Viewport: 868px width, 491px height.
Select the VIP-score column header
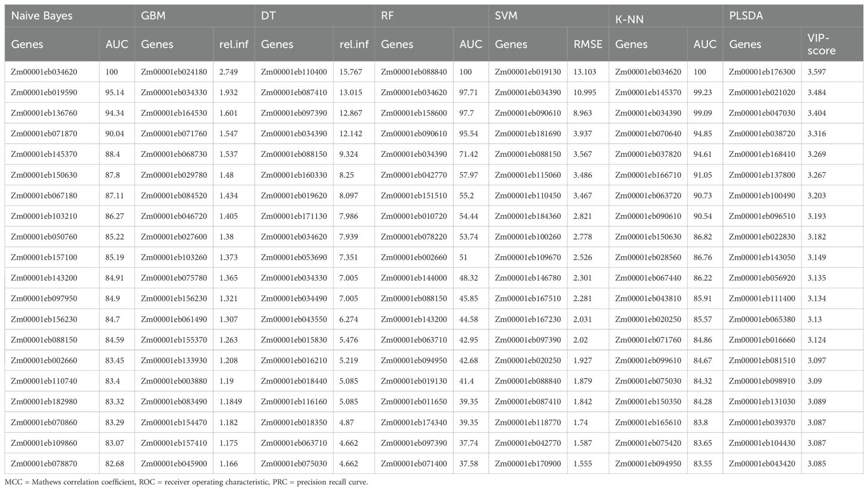(832, 44)
